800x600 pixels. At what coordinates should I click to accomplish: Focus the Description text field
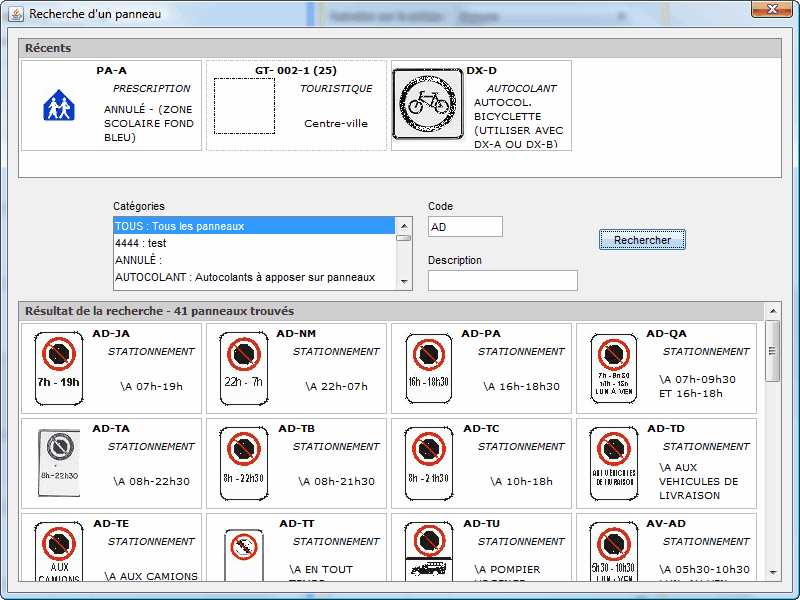click(x=502, y=281)
